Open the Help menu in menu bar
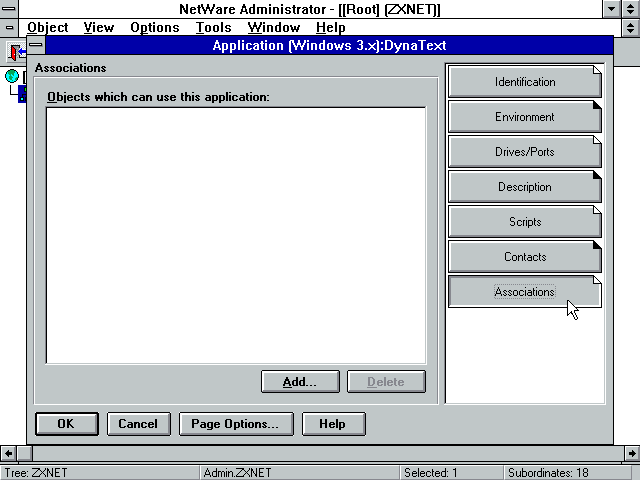Image resolution: width=640 pixels, height=480 pixels. [x=331, y=27]
